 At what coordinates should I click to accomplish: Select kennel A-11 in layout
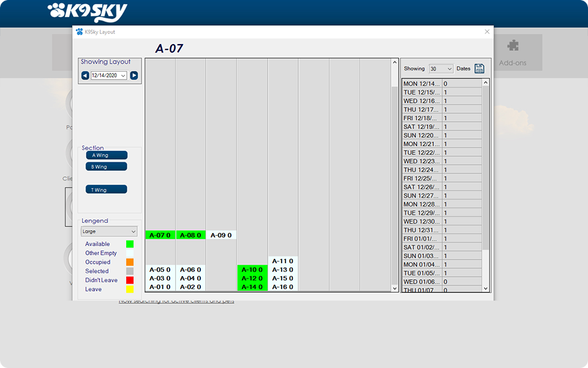click(x=283, y=261)
